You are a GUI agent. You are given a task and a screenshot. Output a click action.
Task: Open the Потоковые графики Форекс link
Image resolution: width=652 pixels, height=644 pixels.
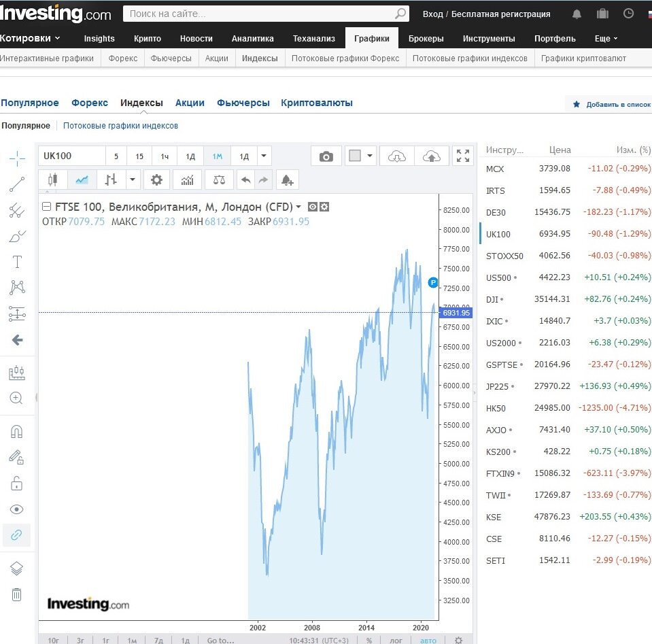tap(345, 58)
